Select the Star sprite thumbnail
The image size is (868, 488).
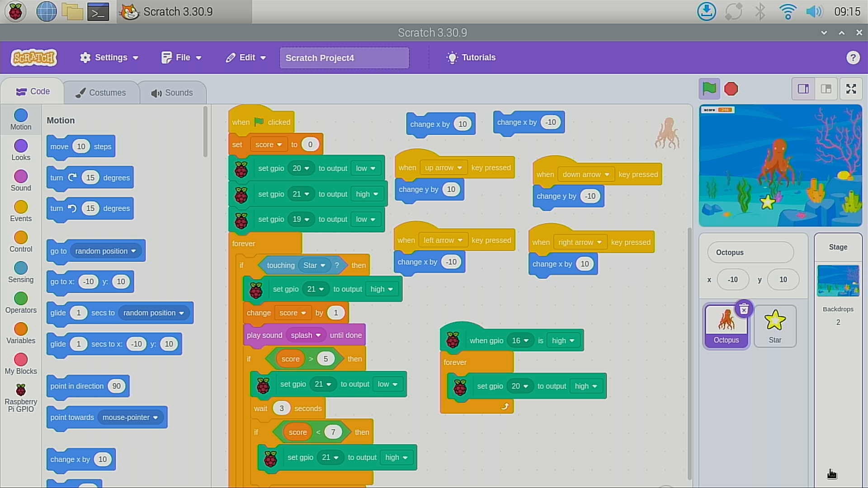775,326
